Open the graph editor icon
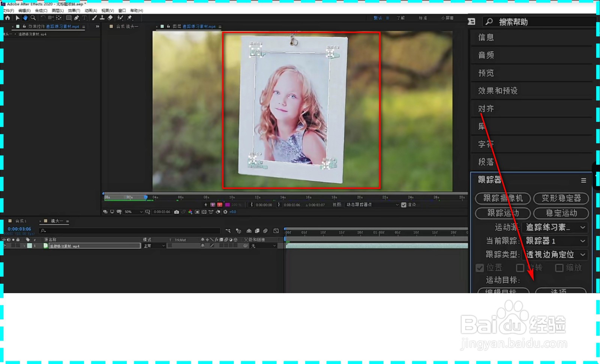Viewport: 600px width, 364px height. 276,231
